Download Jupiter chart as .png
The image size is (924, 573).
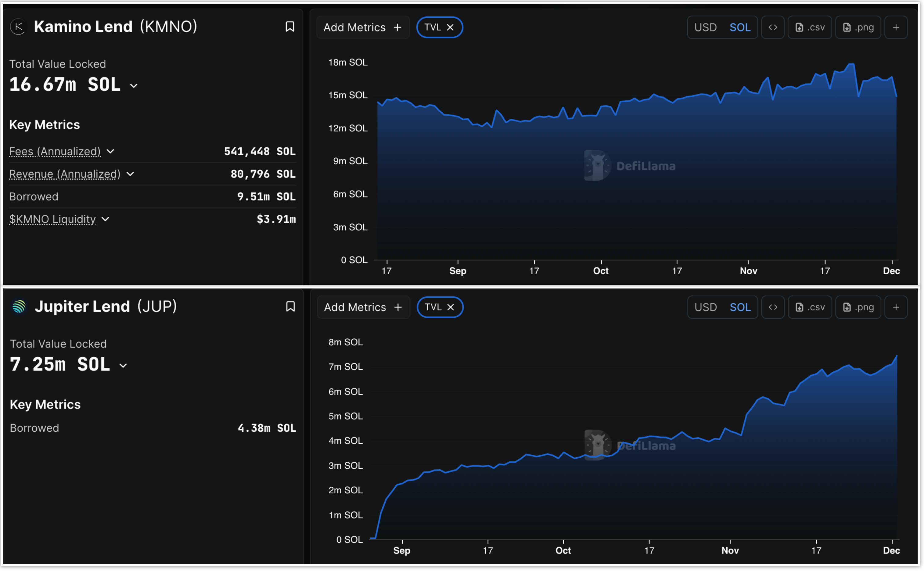pos(858,307)
